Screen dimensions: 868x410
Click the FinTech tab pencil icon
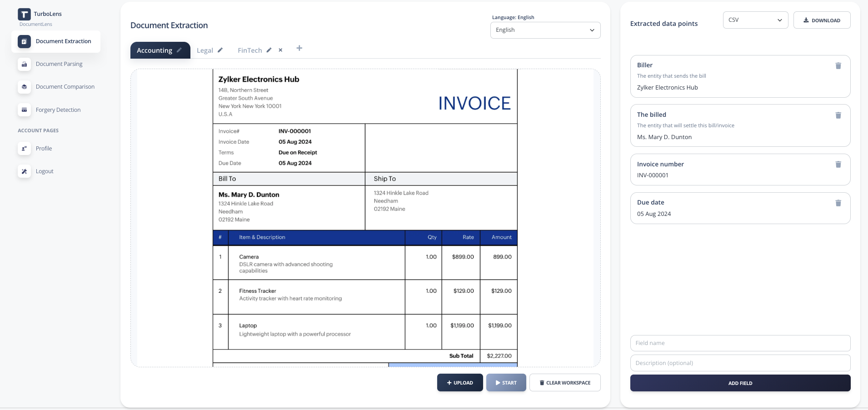coord(269,50)
